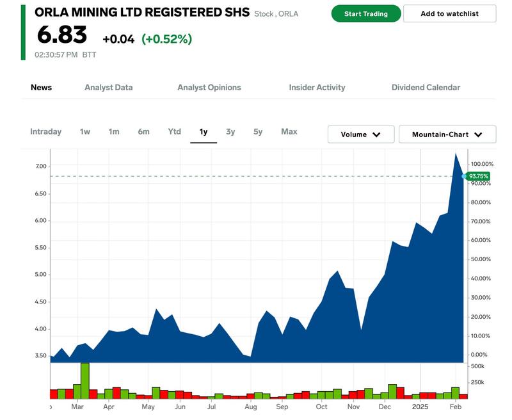Choose the 6m time range
This screenshot has height=420, width=512.
143,132
